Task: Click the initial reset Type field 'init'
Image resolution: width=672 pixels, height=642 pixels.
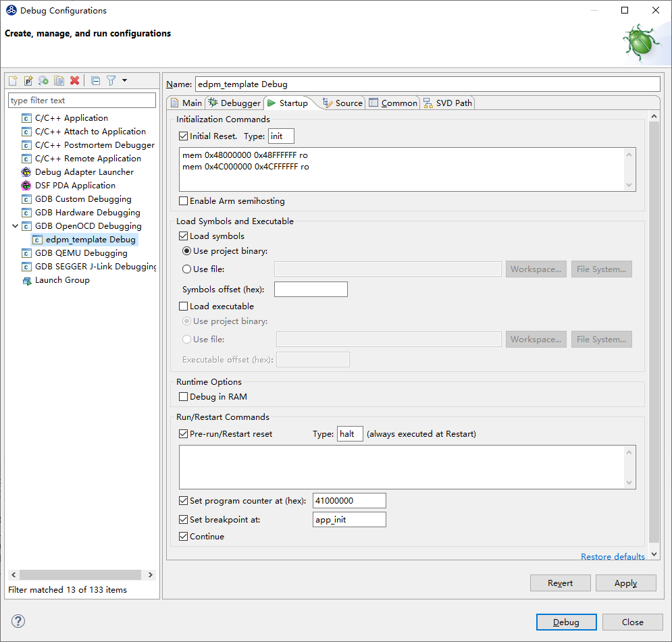Action: (x=281, y=136)
